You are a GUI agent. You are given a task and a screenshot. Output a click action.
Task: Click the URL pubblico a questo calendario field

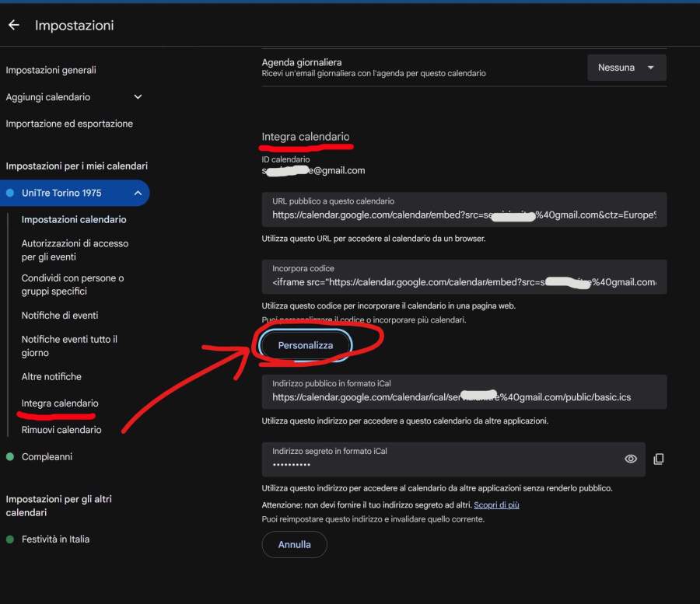[x=464, y=214]
